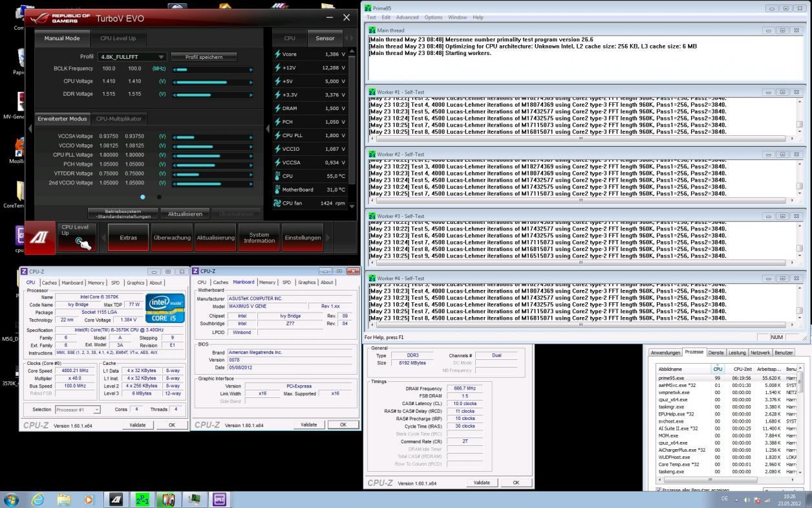Click the volume speaker tray icon
This screenshot has height=508, width=812.
click(747, 500)
